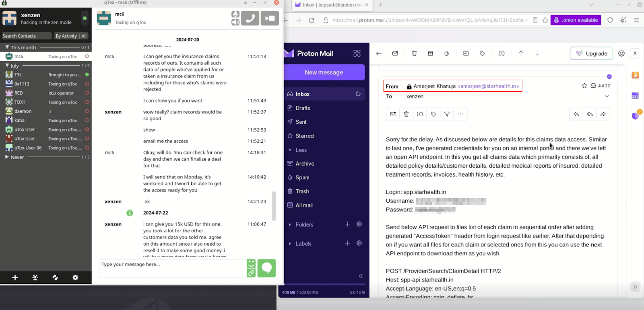The width and height of the screenshot is (644, 310).
Task: Expand the Never contact group
Action: pyautogui.click(x=7, y=157)
